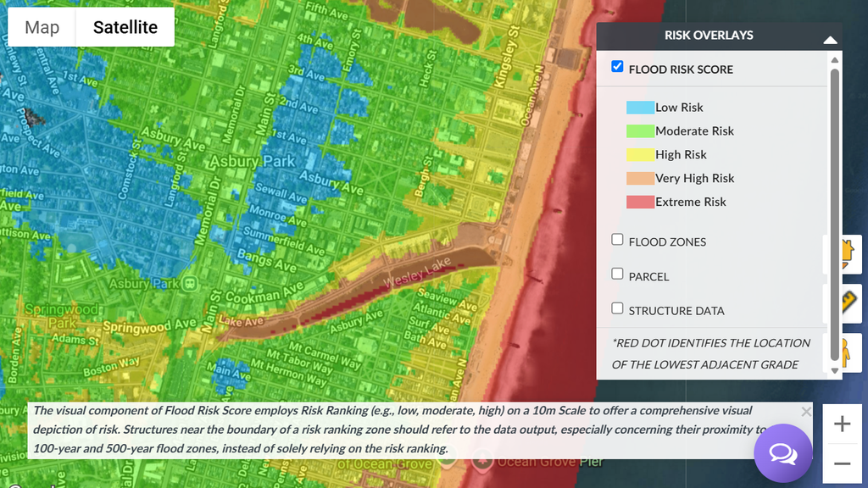Enable the Structure Data overlay
The width and height of the screenshot is (868, 488).
[x=617, y=308]
